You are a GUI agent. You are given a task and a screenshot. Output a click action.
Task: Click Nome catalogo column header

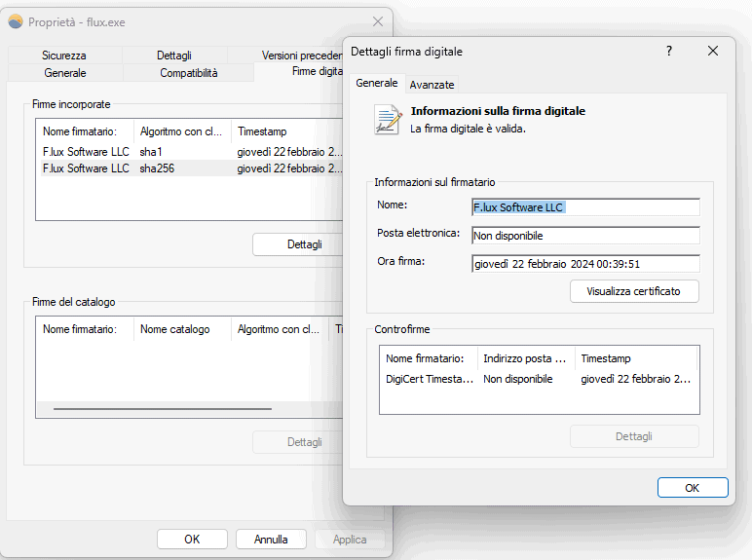[182, 329]
